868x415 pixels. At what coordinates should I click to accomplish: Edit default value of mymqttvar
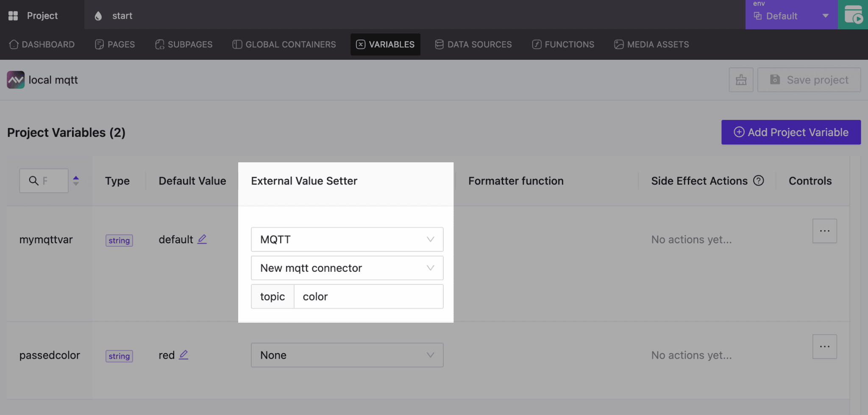point(202,239)
